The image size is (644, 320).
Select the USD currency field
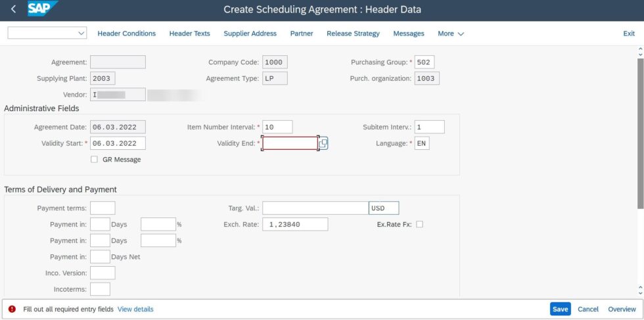point(384,208)
